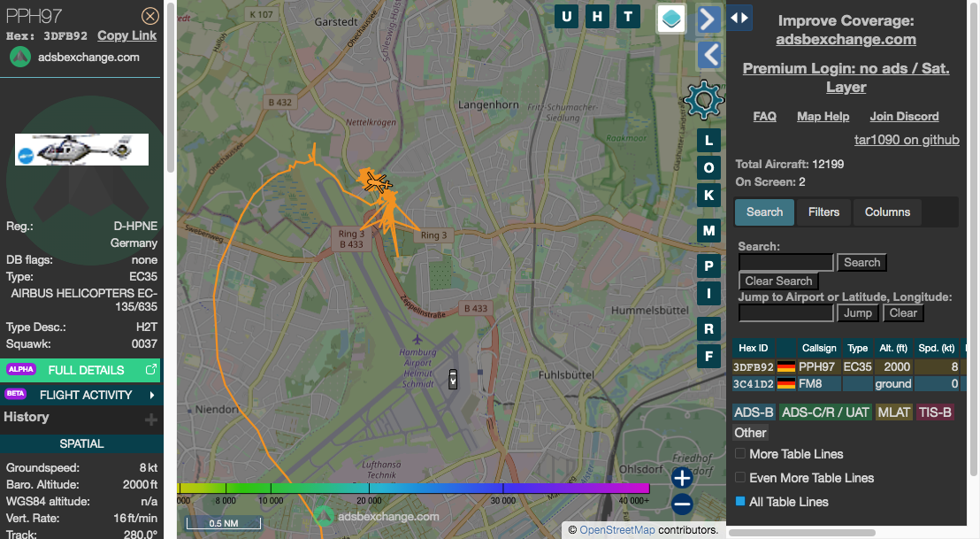Viewport: 980px width, 539px height.
Task: Switch to the Filters tab
Action: pos(823,212)
